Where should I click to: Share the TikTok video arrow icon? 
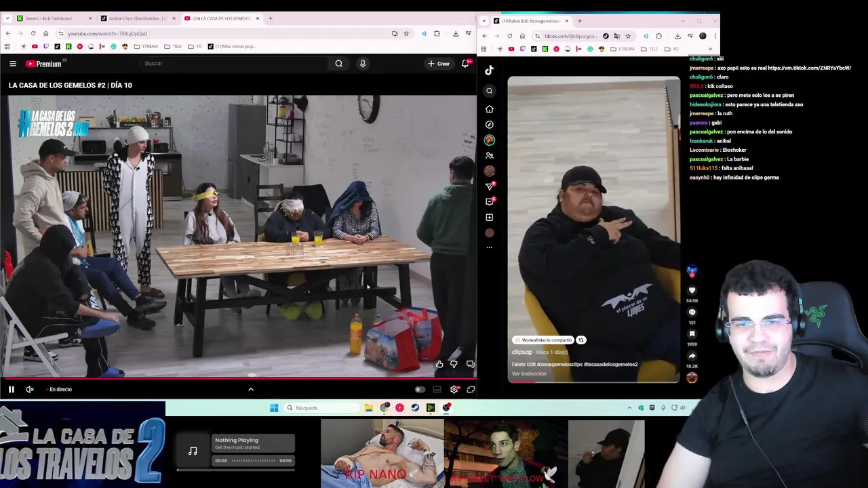692,356
